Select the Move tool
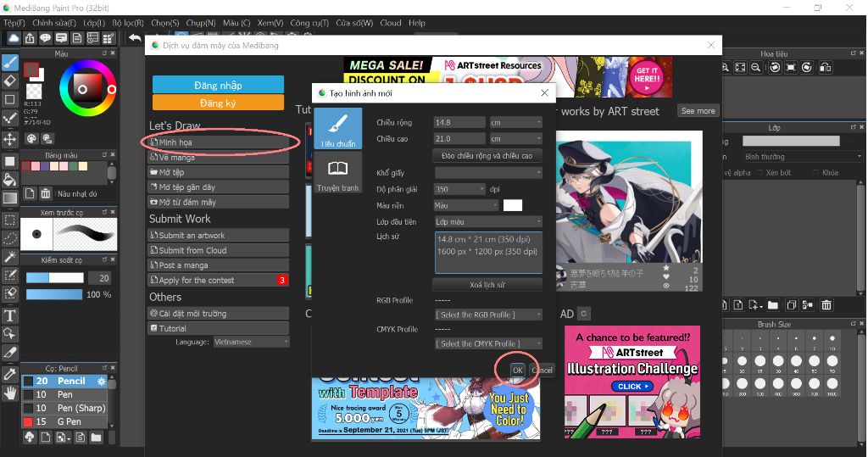The width and height of the screenshot is (868, 457). pyautogui.click(x=10, y=138)
